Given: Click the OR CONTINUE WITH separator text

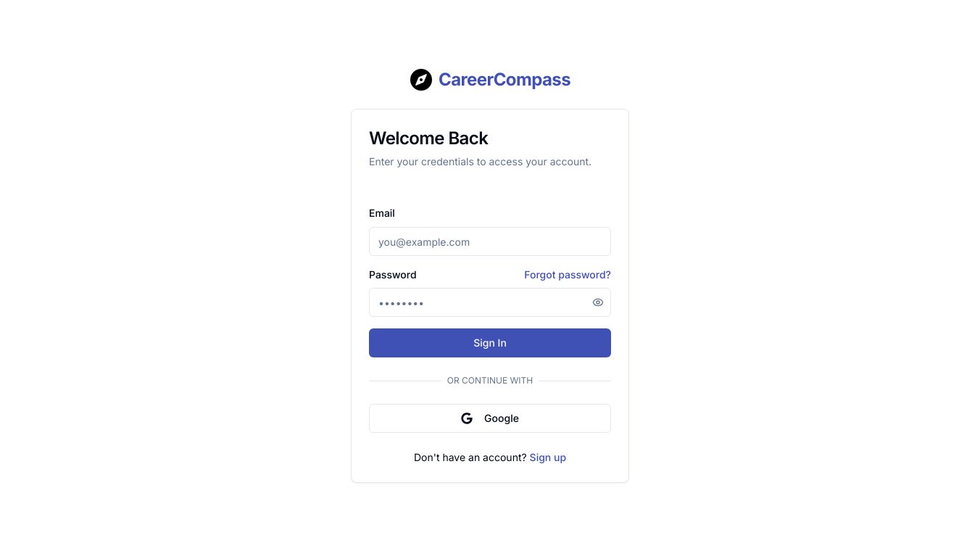Looking at the screenshot, I should [490, 381].
